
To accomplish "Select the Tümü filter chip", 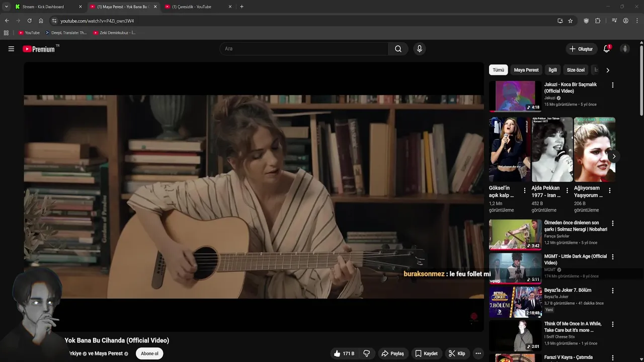I will click(x=498, y=70).
